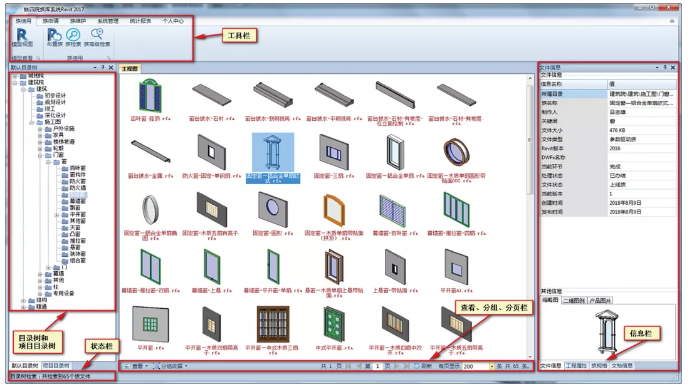Viewport: 693px width, 390px height.
Task: Expand the 平开窗 tree node
Action: [x=57, y=214]
